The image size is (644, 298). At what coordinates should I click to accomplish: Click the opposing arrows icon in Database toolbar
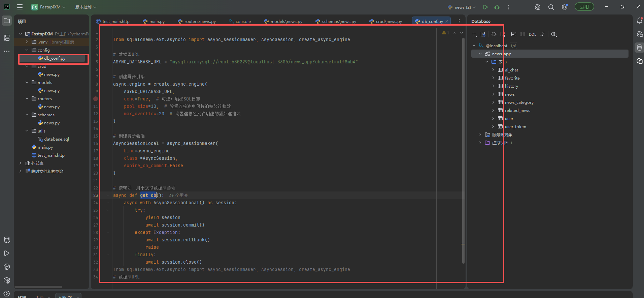(x=543, y=34)
